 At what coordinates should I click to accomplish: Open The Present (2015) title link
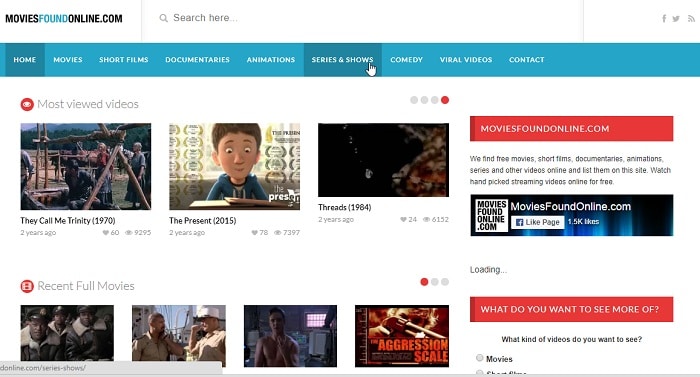[203, 221]
